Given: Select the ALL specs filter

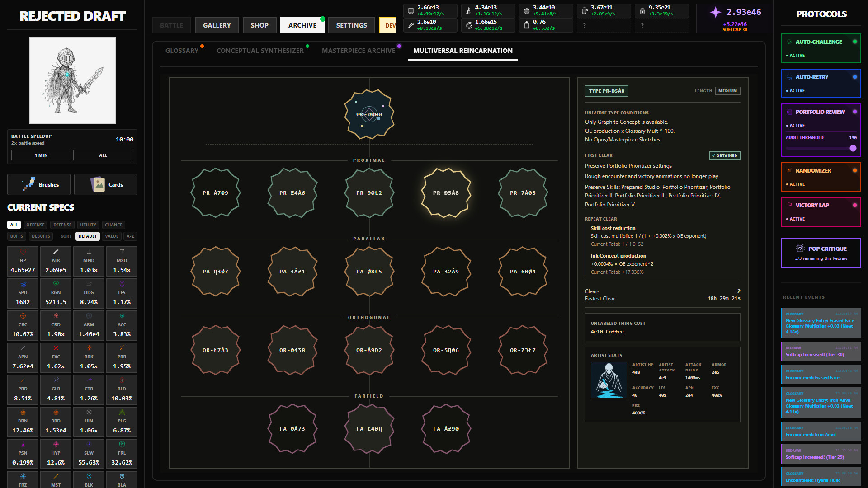Looking at the screenshot, I should click(x=14, y=225).
